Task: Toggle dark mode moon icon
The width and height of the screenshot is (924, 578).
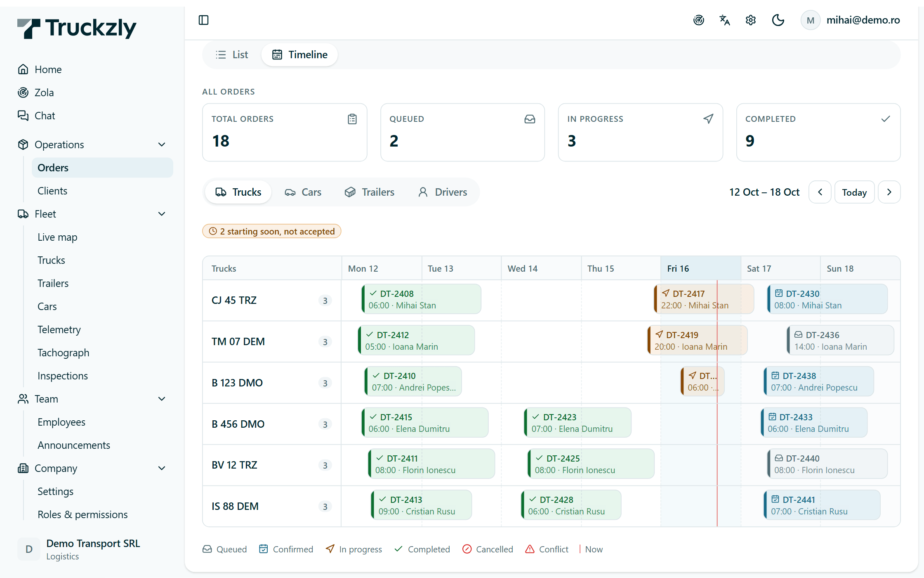Action: (x=778, y=20)
